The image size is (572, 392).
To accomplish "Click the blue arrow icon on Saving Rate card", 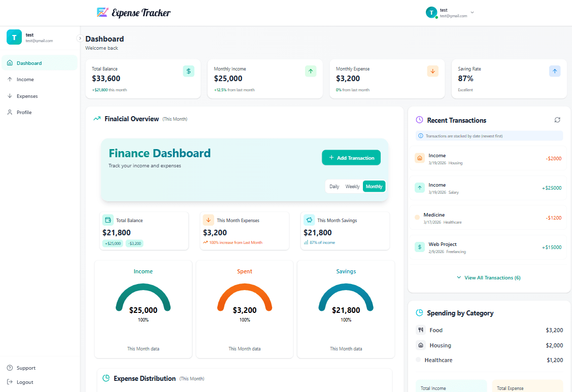I will point(554,71).
